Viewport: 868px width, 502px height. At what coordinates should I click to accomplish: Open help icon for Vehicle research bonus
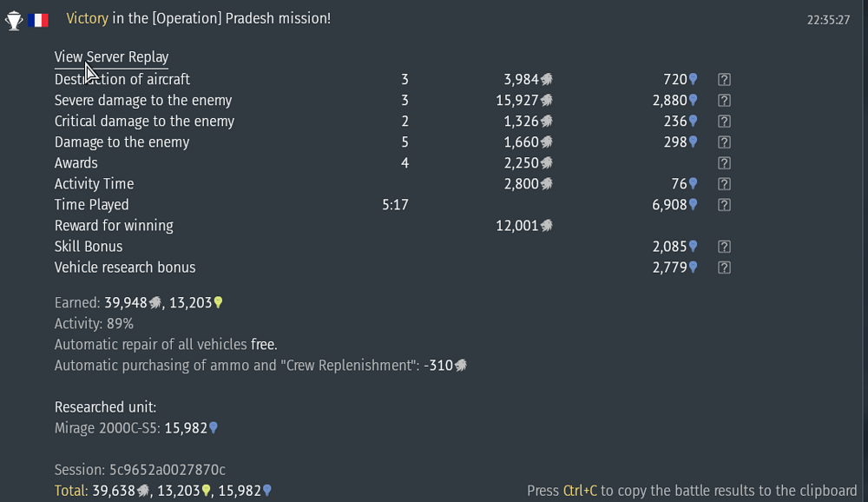click(x=724, y=268)
